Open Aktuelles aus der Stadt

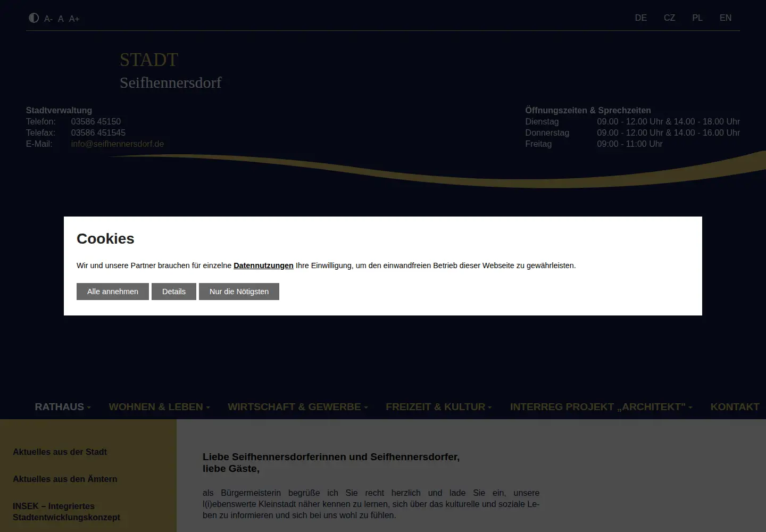coord(60,452)
